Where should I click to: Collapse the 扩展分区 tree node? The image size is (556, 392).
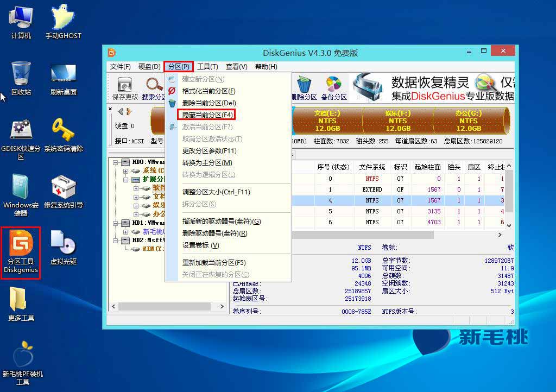pos(125,180)
